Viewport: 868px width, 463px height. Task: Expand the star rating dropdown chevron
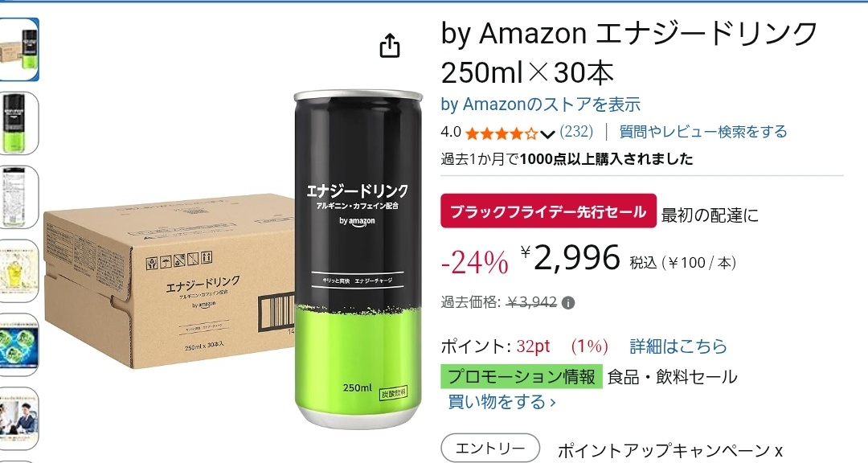(x=547, y=134)
